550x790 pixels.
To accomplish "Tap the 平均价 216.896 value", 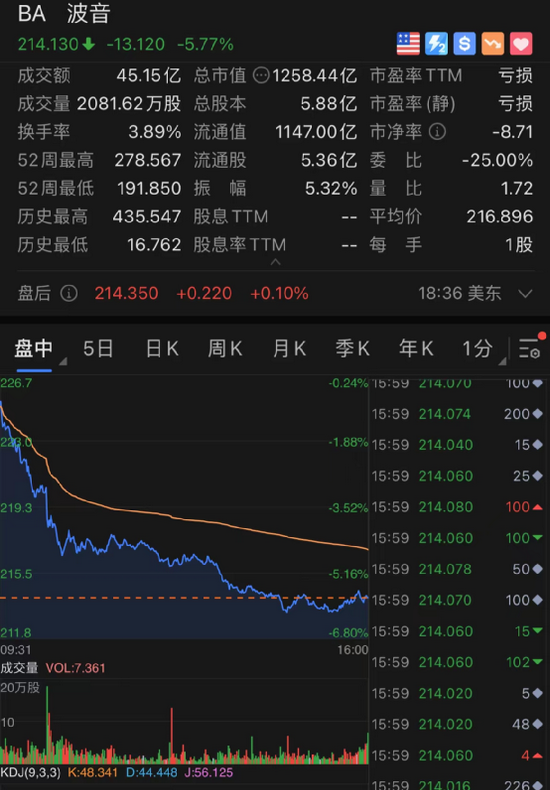I will 500,217.
